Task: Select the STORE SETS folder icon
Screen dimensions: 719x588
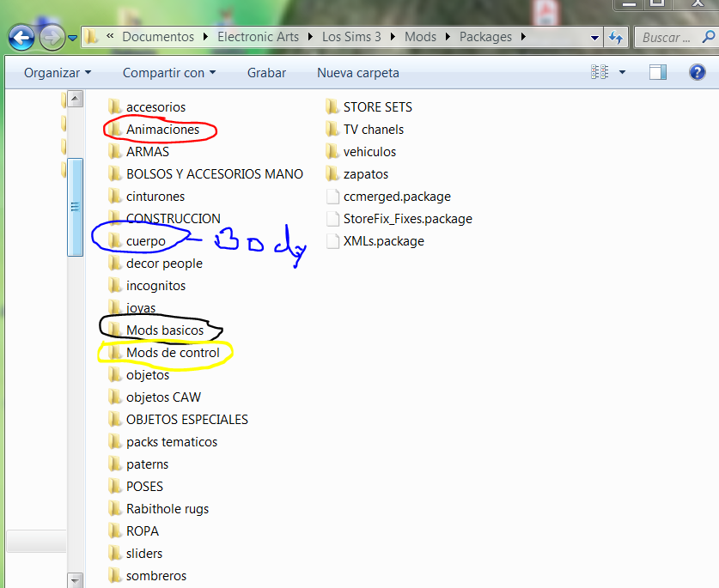Action: (332, 106)
